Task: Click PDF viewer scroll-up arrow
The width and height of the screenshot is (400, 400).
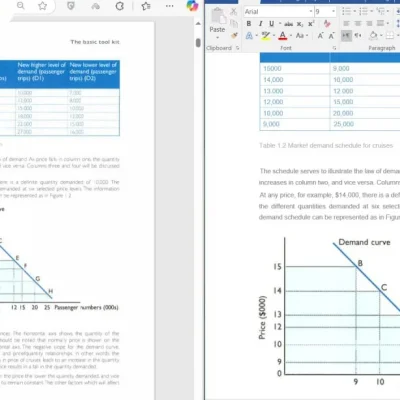Action: 198,23
